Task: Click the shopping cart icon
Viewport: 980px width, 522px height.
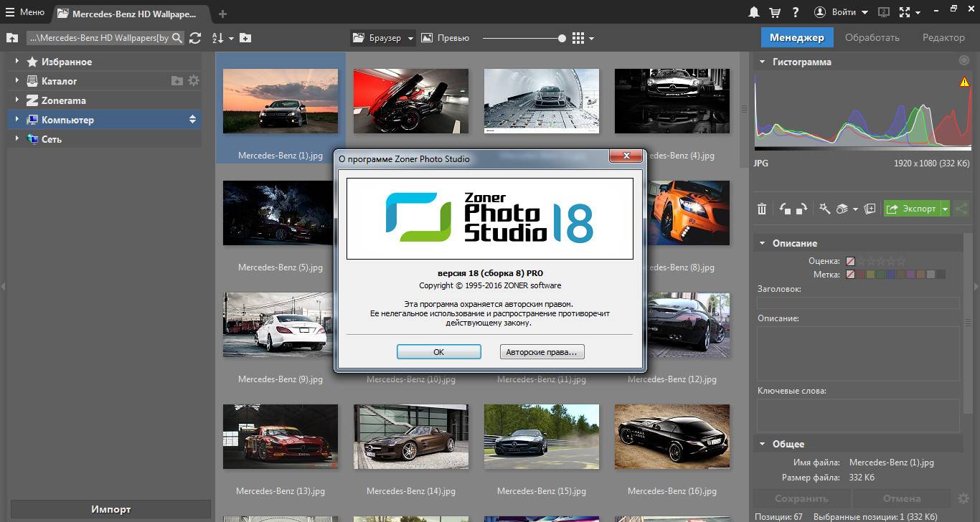Action: (775, 12)
